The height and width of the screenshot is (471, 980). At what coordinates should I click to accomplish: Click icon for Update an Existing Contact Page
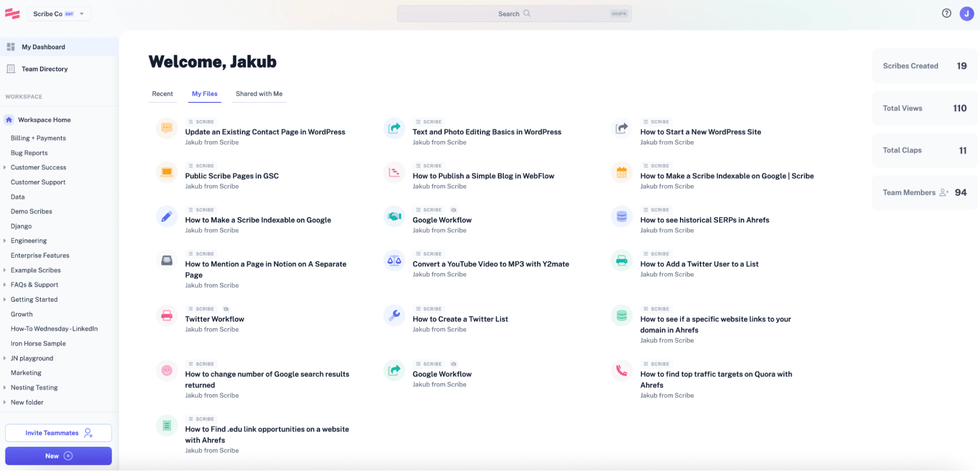click(167, 128)
